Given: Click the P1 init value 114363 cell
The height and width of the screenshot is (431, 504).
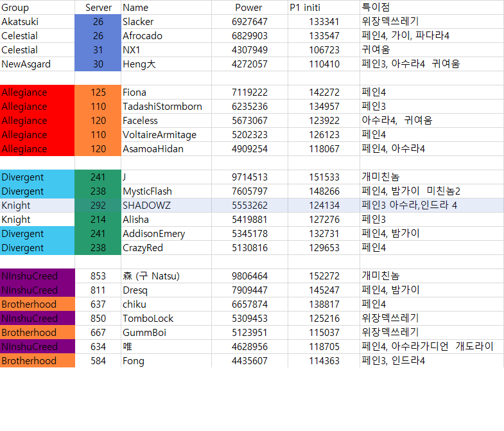Looking at the screenshot, I should point(324,361).
